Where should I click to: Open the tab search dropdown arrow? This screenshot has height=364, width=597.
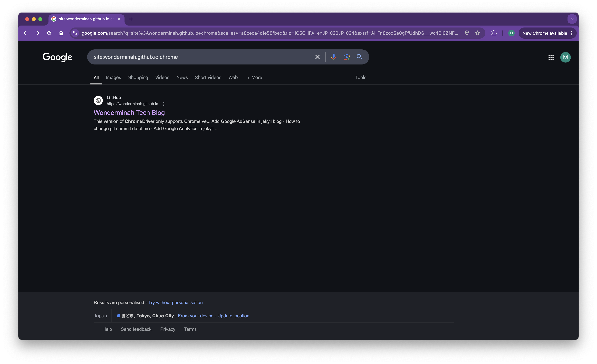pos(572,19)
